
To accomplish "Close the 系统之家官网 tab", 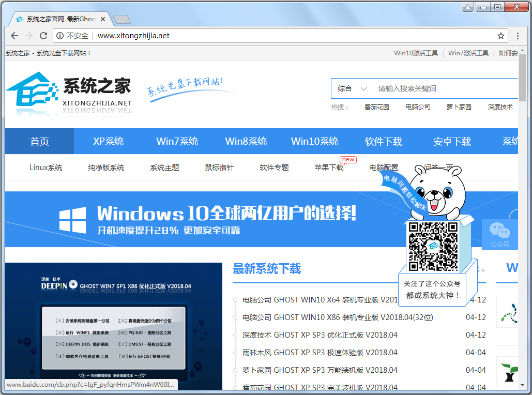I will [103, 19].
